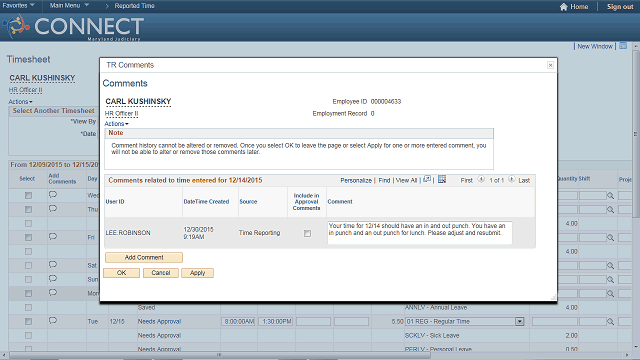Download comments grid to spreadsheet icon

[x=442, y=180]
